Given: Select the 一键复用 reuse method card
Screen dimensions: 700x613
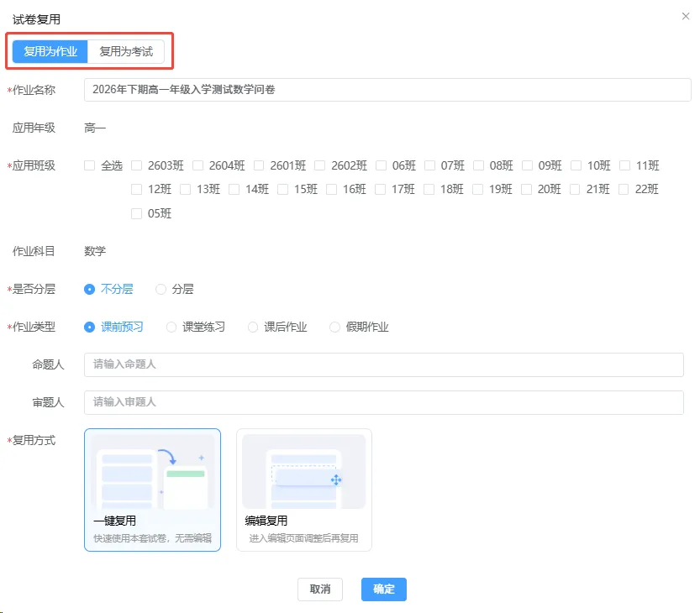Looking at the screenshot, I should point(152,490).
